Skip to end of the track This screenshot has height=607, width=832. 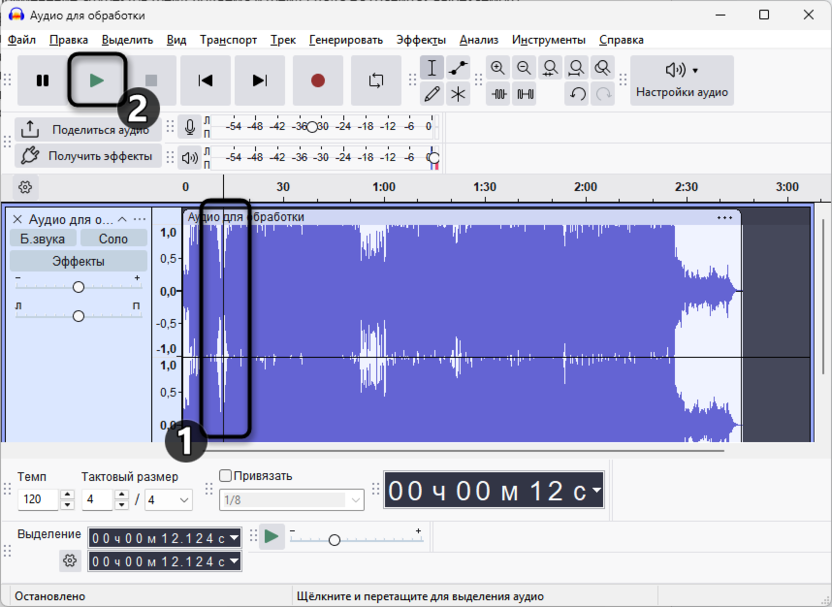[260, 81]
